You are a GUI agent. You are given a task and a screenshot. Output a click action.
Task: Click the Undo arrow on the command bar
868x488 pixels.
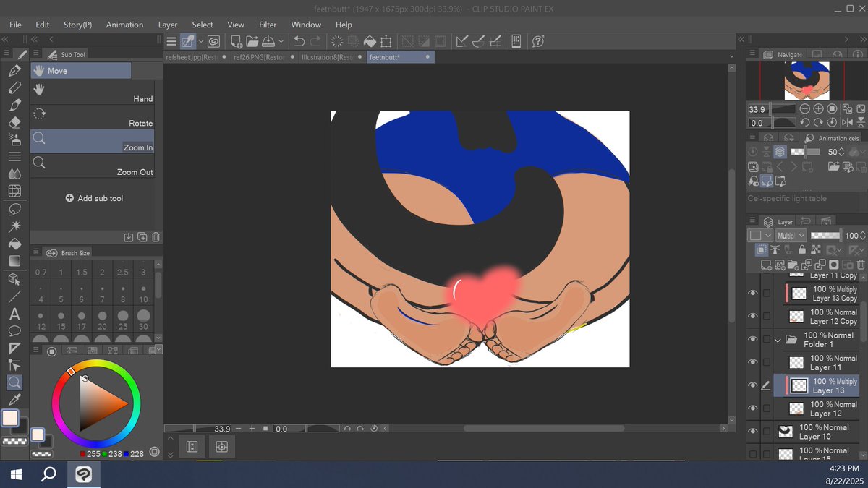[299, 41]
